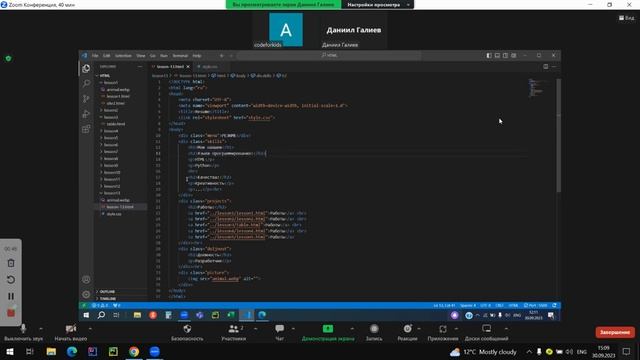Click the Windows Start button
640x360 pixels.
(10, 351)
